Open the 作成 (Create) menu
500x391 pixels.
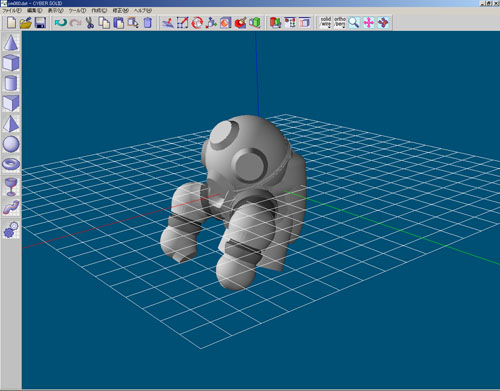(x=99, y=11)
